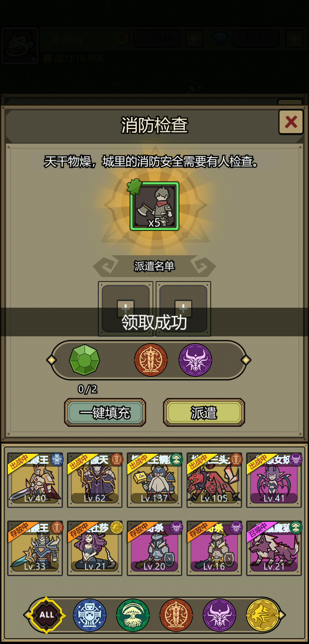
Task: Filter heroes by orange sword faction
Action: [x=176, y=615]
